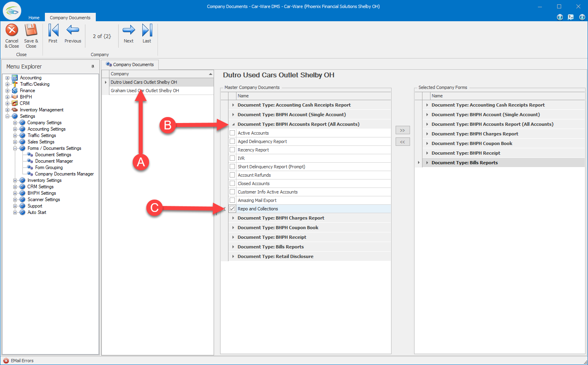Viewport: 588px width, 365px height.
Task: Click the Company Documents Manager gears icon
Action: pyautogui.click(x=30, y=174)
